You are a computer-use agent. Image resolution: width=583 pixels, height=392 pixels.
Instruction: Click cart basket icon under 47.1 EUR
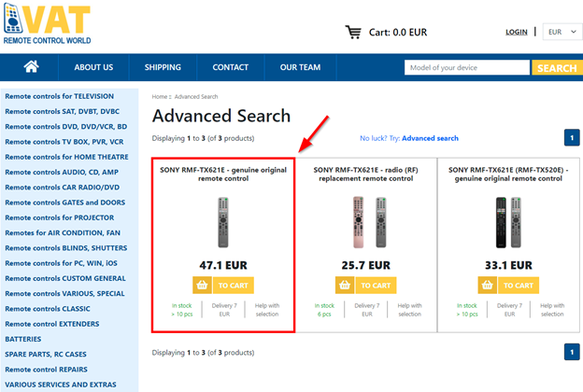click(203, 285)
